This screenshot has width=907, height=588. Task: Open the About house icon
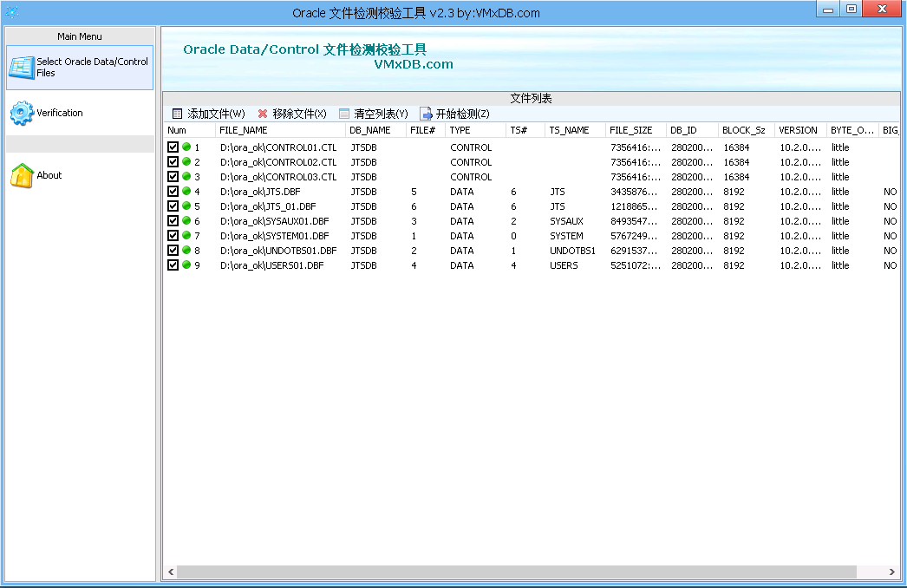click(x=22, y=175)
